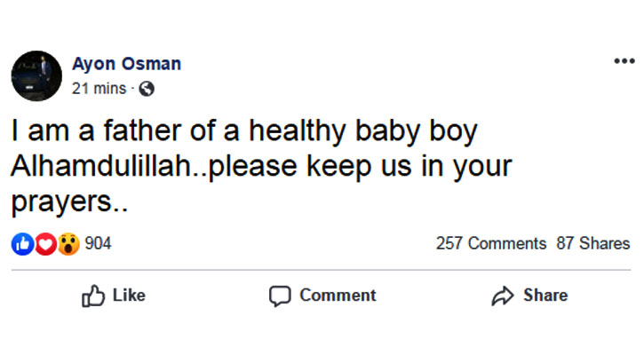
Task: Open the three-dot post options menu
Action: click(x=624, y=61)
